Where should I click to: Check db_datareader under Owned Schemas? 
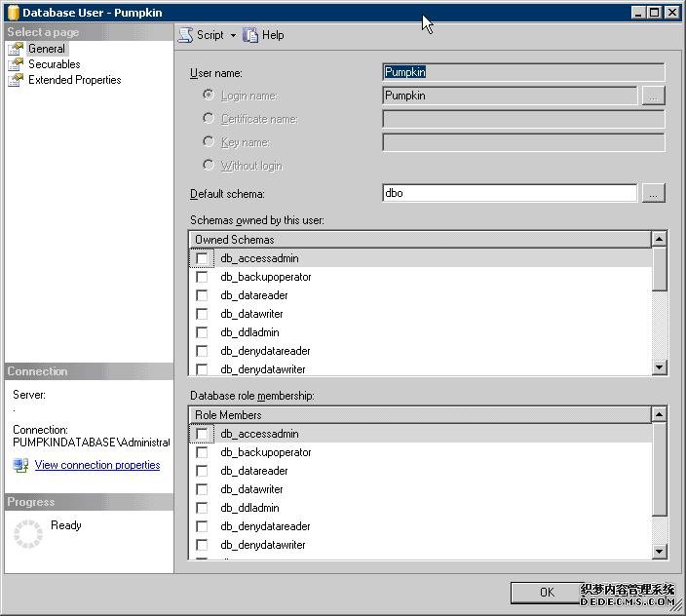202,295
